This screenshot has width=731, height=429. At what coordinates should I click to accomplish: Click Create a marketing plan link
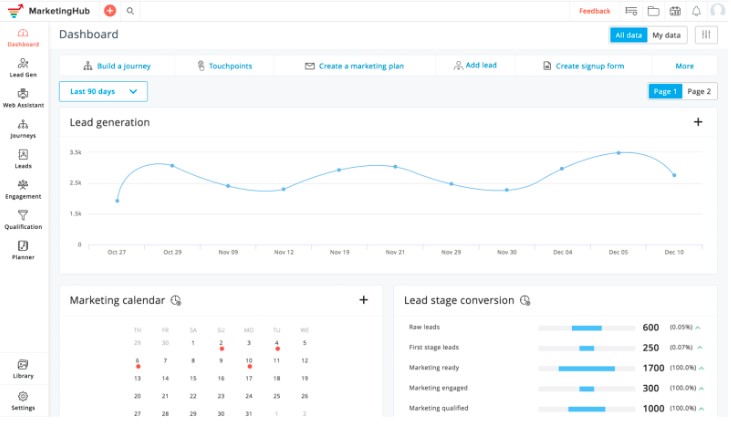(x=354, y=66)
